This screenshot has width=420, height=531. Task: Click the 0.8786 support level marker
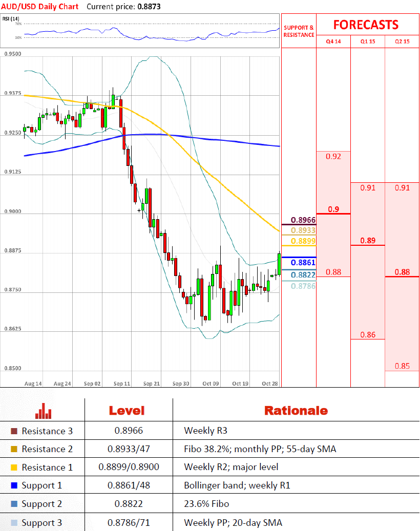click(303, 286)
